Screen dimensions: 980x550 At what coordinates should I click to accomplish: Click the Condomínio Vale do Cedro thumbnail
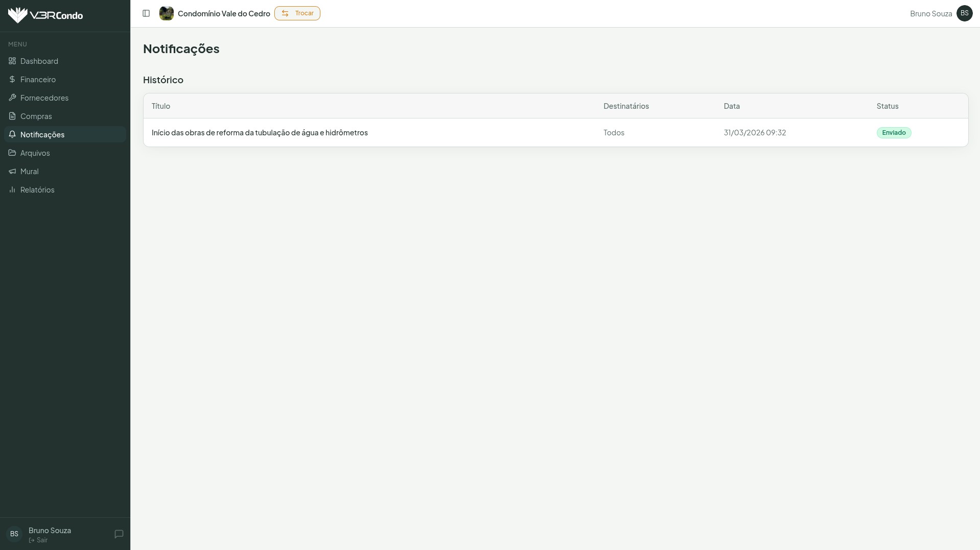[167, 13]
